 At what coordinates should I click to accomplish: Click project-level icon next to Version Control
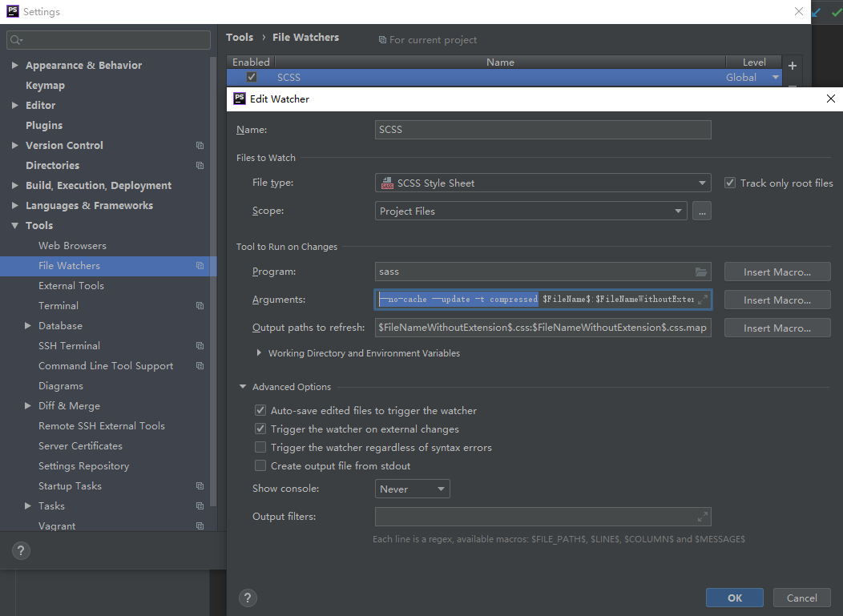(200, 146)
